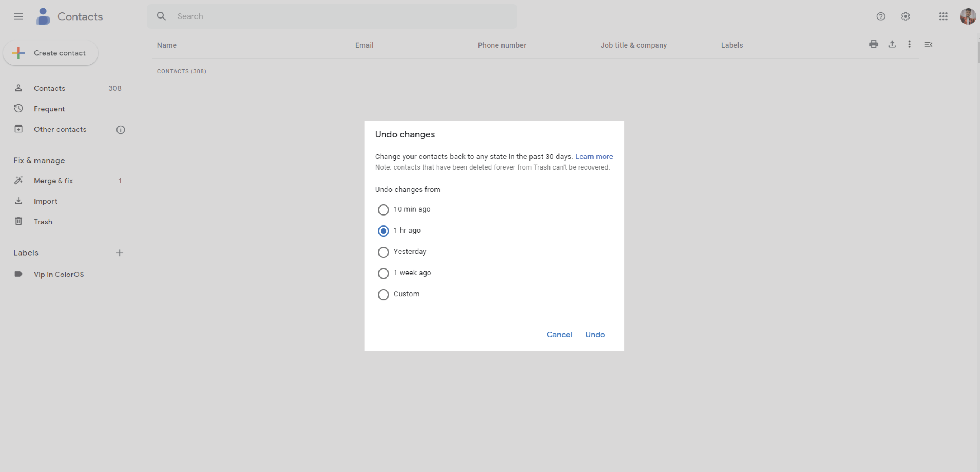Open the Help question mark icon
Viewport: 980px width, 472px height.
point(880,16)
